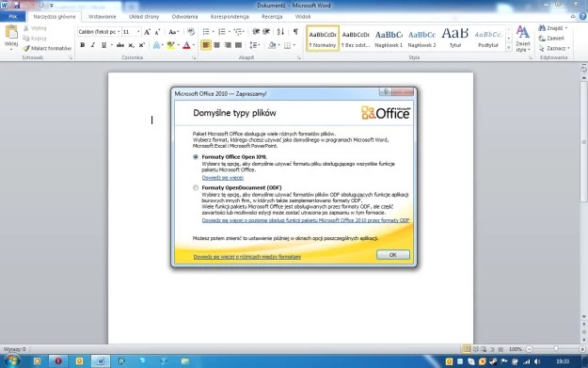Open the Widok tab

click(303, 17)
